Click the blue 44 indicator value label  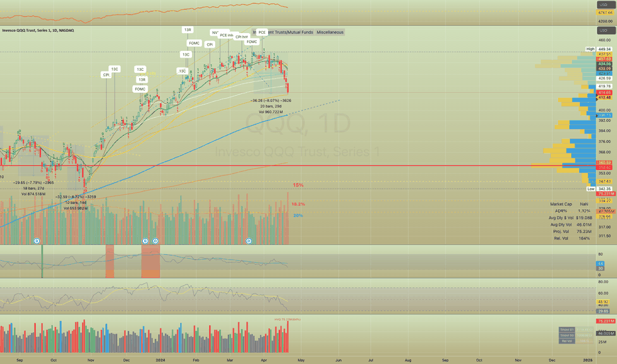click(600, 263)
